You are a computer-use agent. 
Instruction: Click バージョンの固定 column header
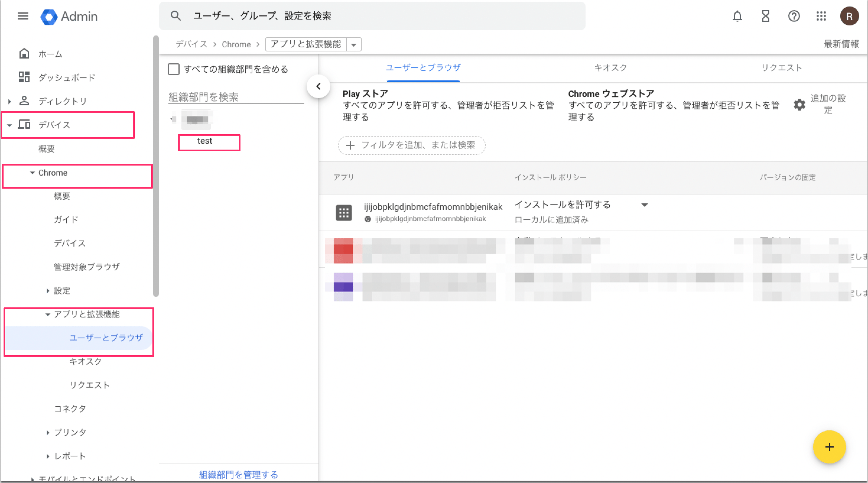click(x=787, y=177)
